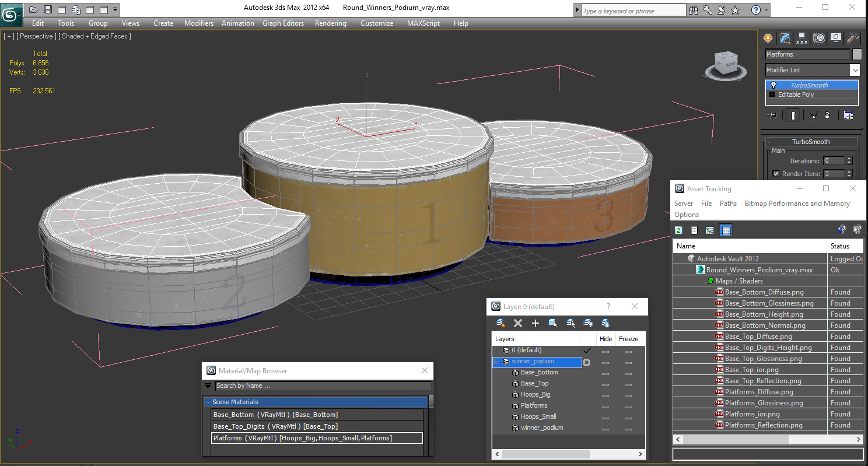
Task: Click Delete layer X icon in Layer dialog
Action: (517, 323)
